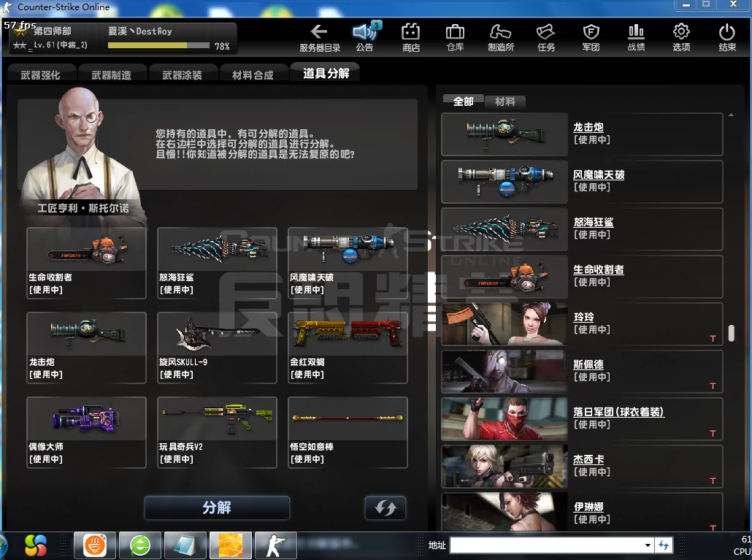
Task: Show the 材料 item filter tab
Action: pyautogui.click(x=505, y=101)
